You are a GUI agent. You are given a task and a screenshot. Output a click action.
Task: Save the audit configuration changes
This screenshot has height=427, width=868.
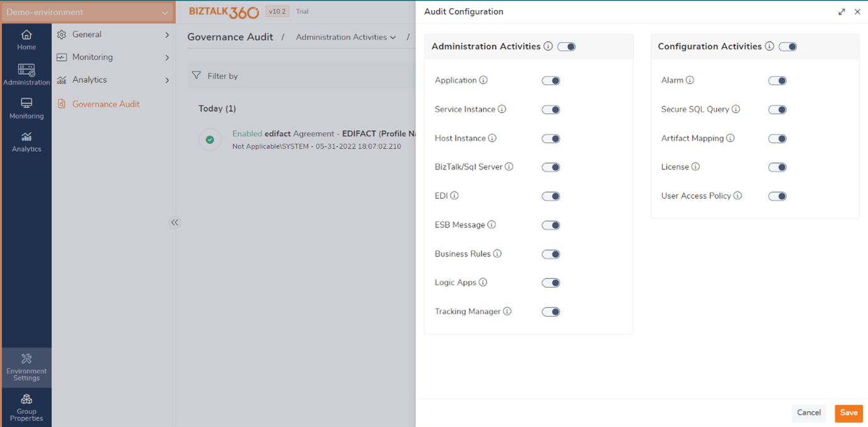tap(848, 413)
